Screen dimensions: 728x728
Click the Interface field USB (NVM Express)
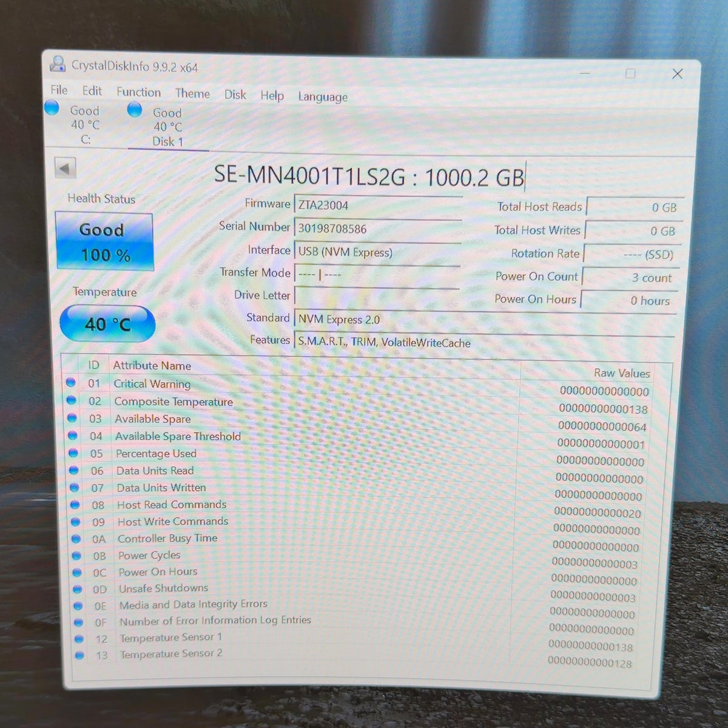click(x=377, y=252)
